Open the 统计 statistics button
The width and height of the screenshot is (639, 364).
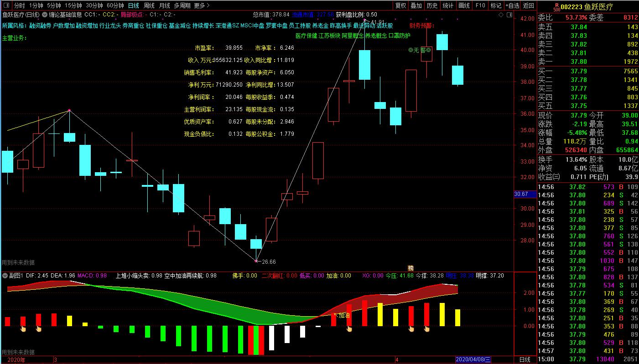(x=448, y=5)
